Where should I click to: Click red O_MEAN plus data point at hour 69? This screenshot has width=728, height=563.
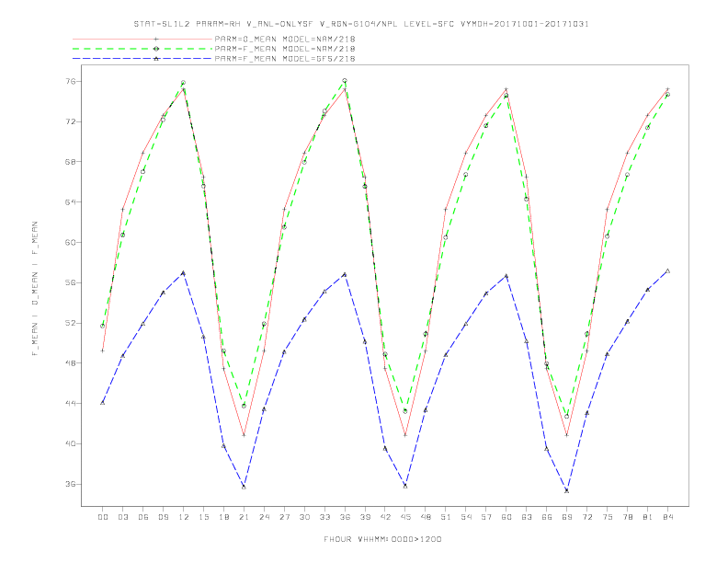567,435
